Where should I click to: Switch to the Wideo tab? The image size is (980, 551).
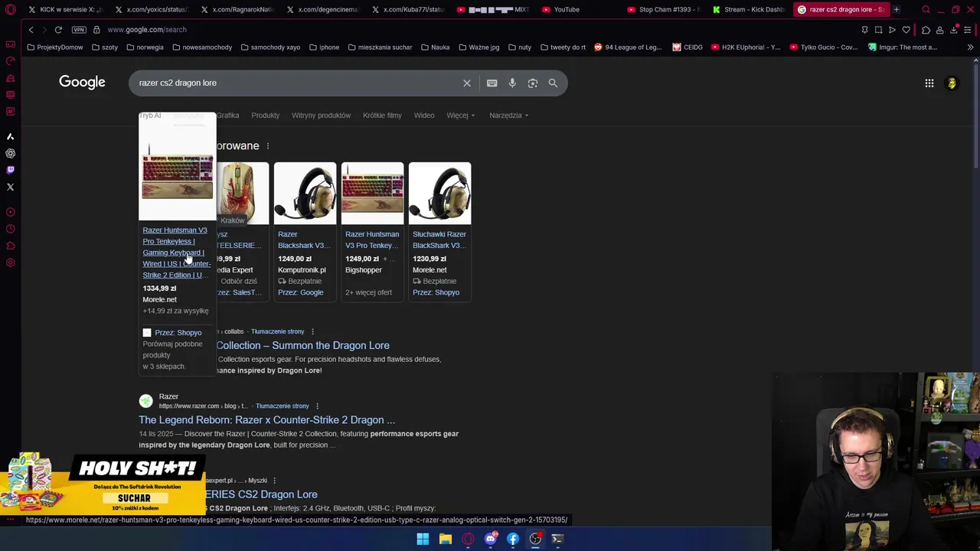point(424,116)
